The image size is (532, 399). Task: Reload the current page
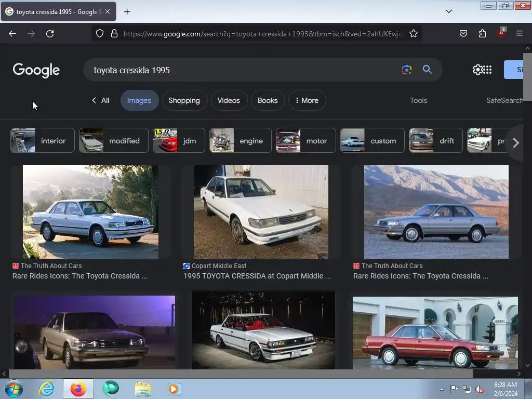click(50, 34)
